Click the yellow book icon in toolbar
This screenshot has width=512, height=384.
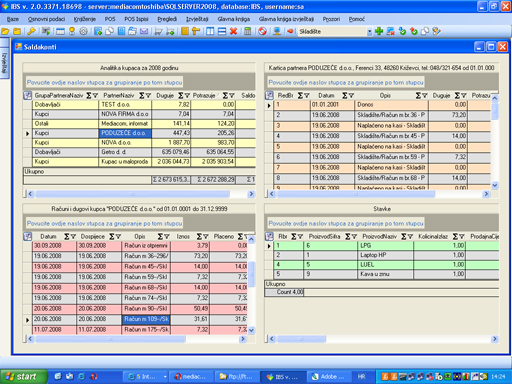tap(185, 31)
